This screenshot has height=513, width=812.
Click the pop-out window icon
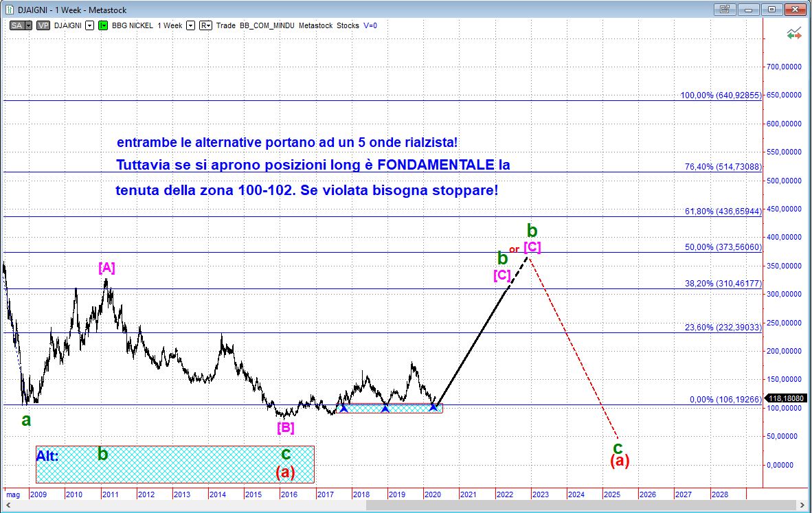(724, 10)
